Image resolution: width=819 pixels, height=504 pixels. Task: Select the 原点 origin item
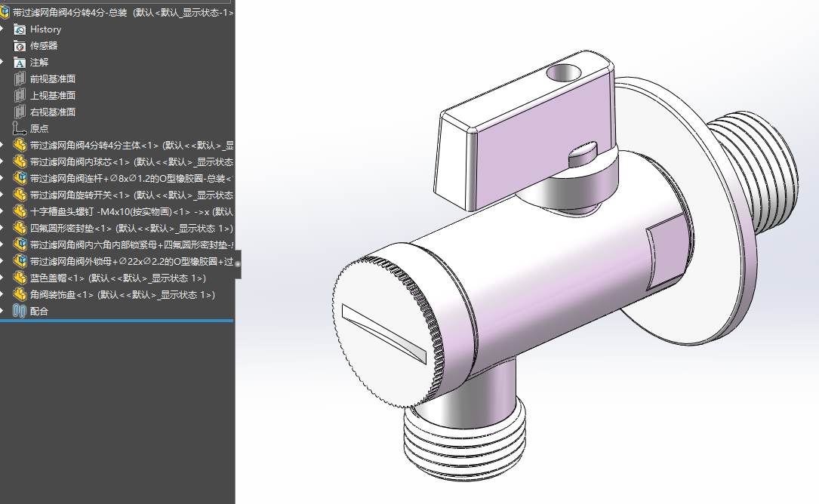[39, 128]
